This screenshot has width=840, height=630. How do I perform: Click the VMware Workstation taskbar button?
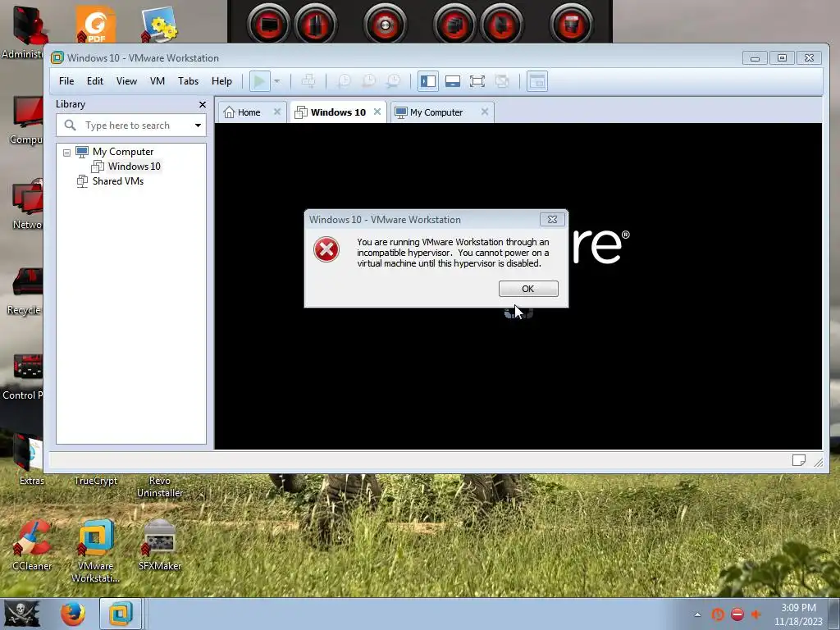(x=121, y=614)
